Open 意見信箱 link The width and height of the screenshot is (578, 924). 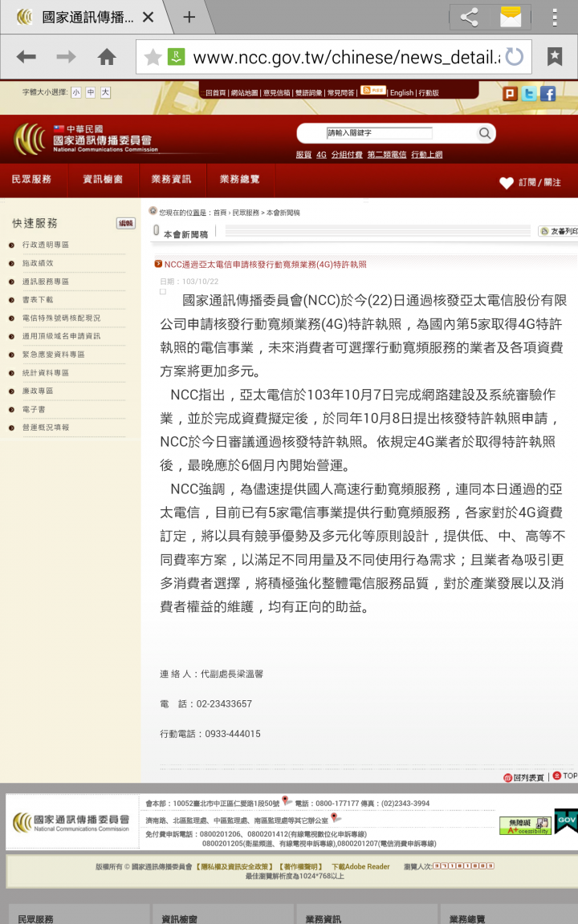coord(277,93)
